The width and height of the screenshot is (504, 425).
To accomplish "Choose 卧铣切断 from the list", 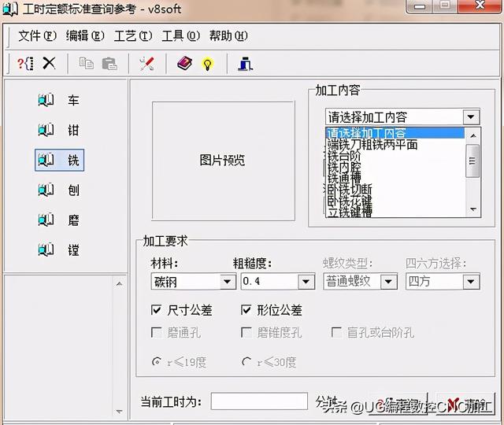I will pyautogui.click(x=395, y=190).
